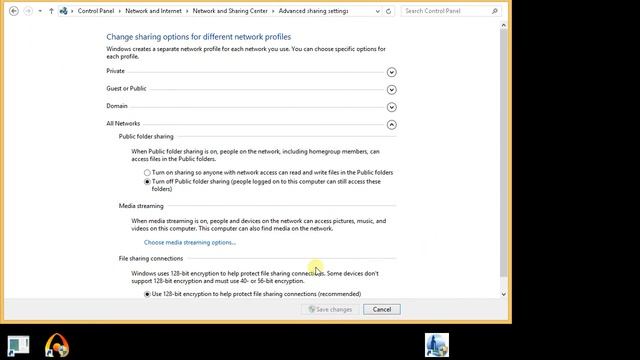Open the recent locations dropdown arrow
The width and height of the screenshot is (640, 360).
[x=40, y=11]
